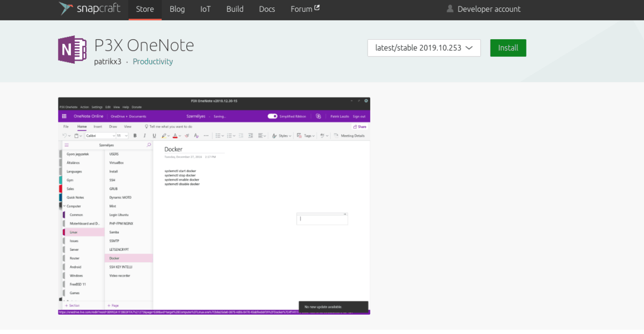Screen dimensions: 644x334
Task: Click the Increase Indent icon
Action: tap(251, 135)
